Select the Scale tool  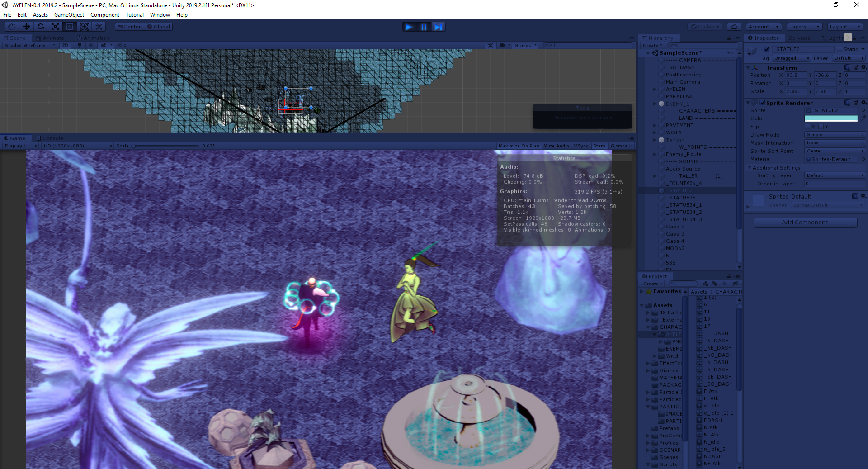coord(55,27)
